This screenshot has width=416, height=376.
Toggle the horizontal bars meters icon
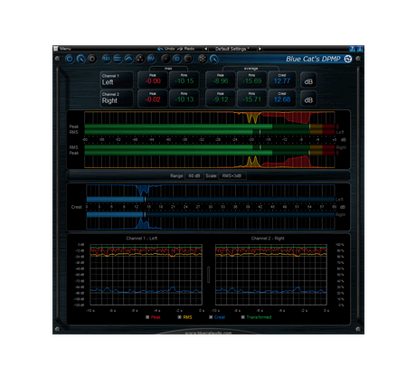(x=118, y=59)
